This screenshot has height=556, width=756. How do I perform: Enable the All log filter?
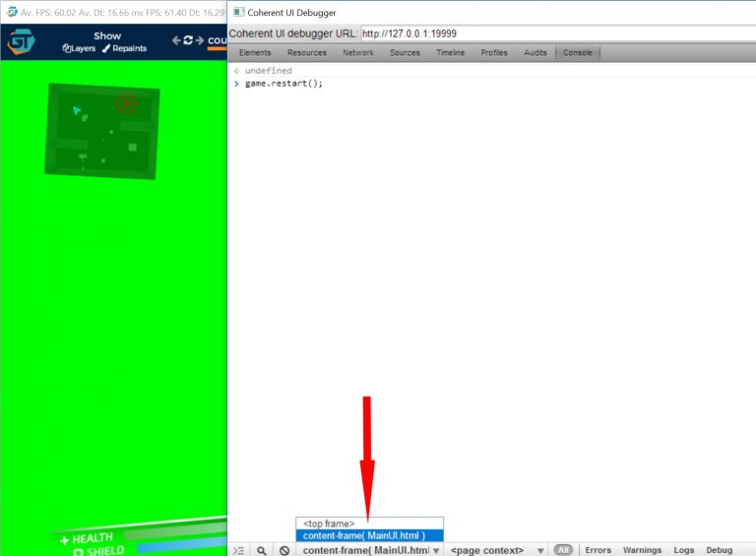pos(563,550)
